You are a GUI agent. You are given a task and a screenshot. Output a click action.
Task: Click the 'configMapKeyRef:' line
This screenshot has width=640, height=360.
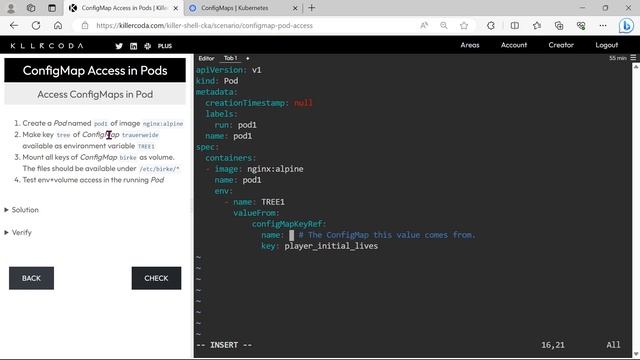[x=289, y=224]
